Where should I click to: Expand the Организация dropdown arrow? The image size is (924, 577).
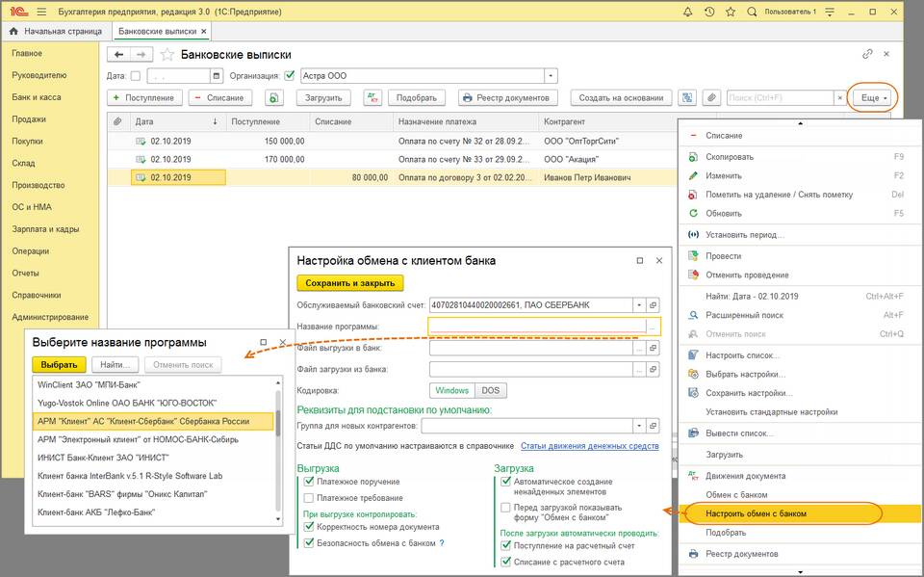551,75
